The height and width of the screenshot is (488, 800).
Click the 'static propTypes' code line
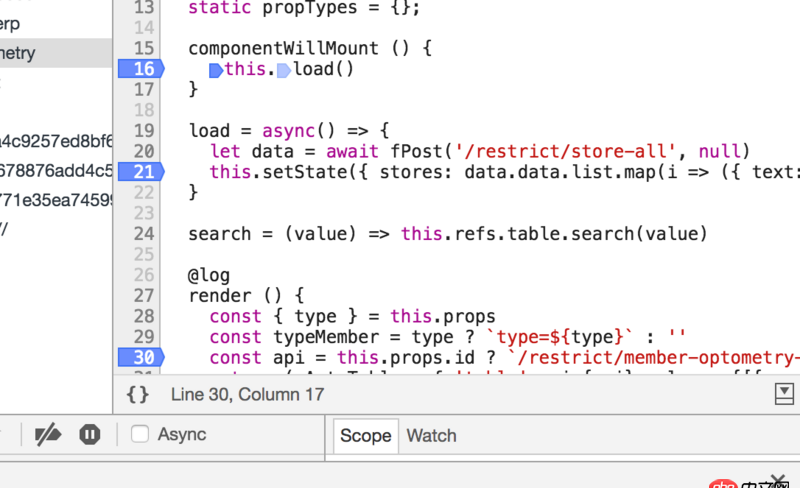(x=304, y=8)
